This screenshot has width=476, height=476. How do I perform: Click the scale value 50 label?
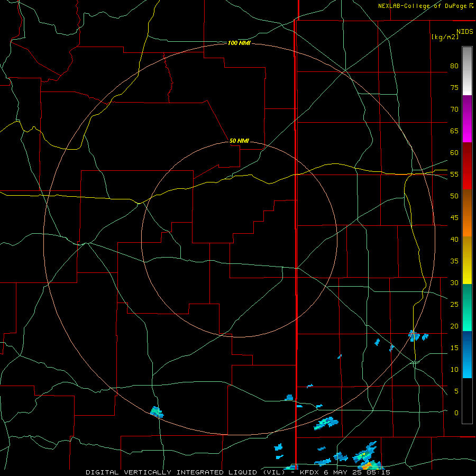454,196
